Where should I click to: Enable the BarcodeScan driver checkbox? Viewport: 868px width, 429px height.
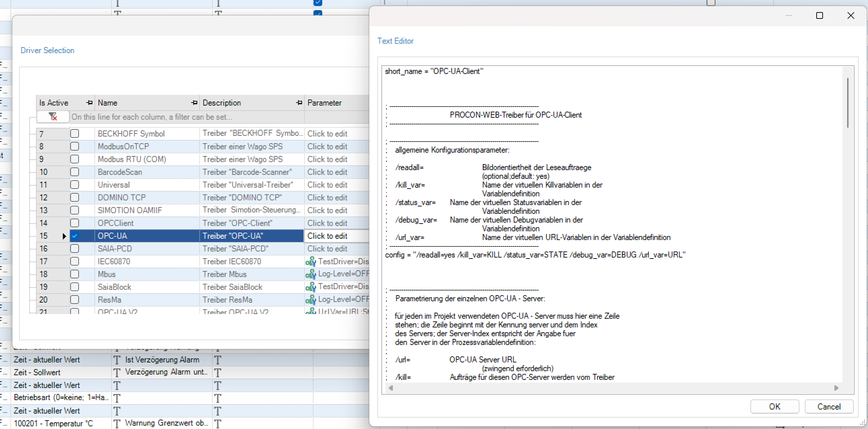(75, 172)
